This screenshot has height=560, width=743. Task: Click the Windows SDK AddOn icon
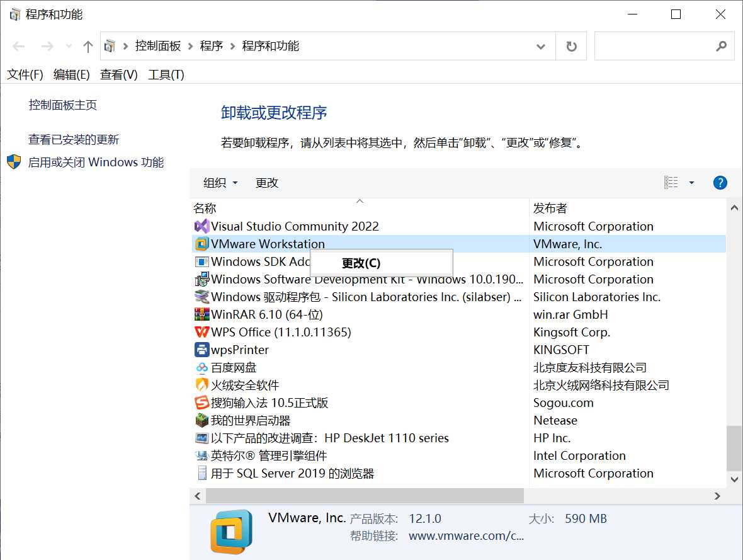tap(202, 262)
